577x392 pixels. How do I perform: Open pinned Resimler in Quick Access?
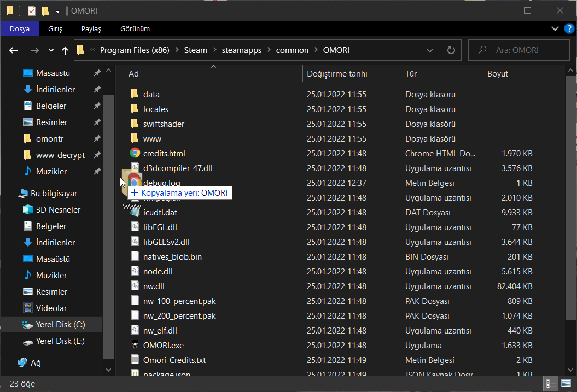[51, 122]
